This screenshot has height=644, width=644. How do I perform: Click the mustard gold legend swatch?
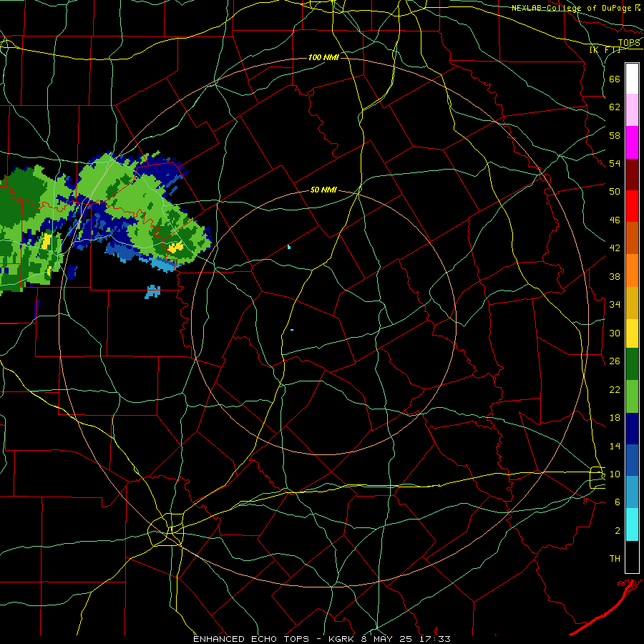pyautogui.click(x=632, y=303)
